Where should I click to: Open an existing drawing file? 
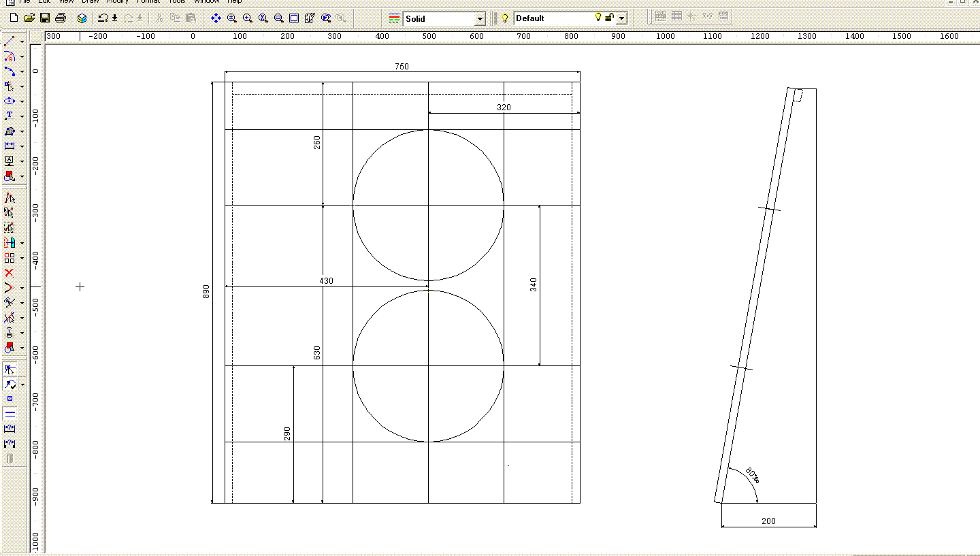29,18
